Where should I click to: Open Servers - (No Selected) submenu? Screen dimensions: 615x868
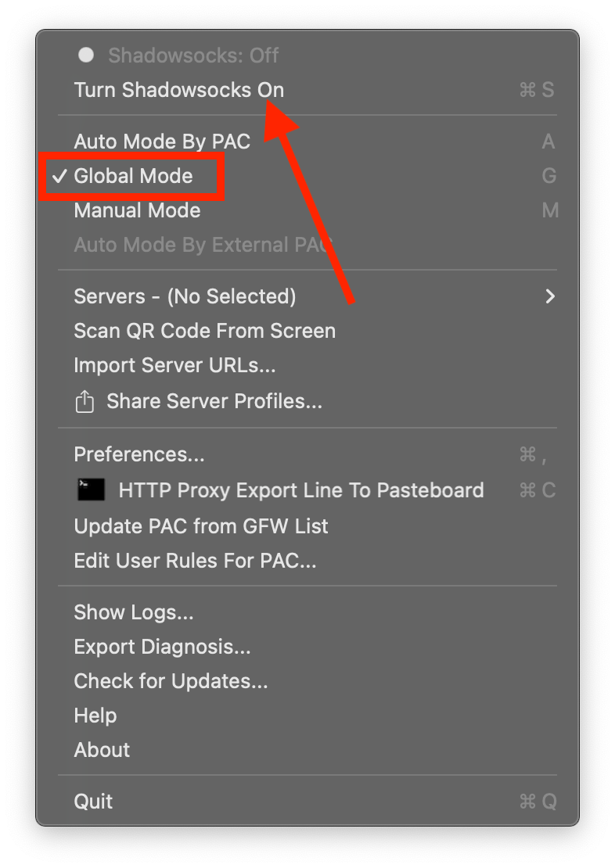(x=185, y=296)
